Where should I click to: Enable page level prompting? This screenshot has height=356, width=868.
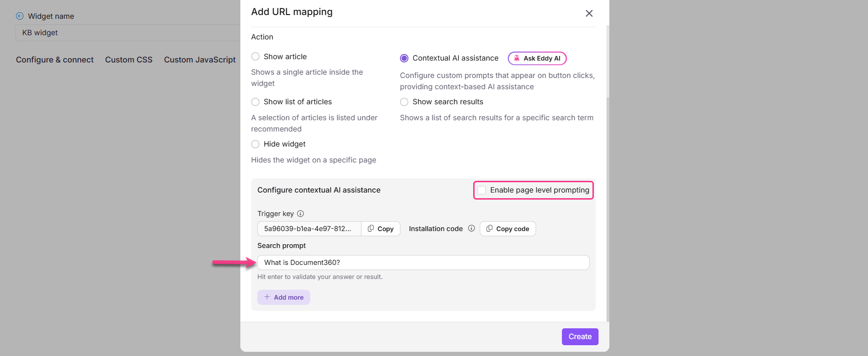(x=482, y=190)
